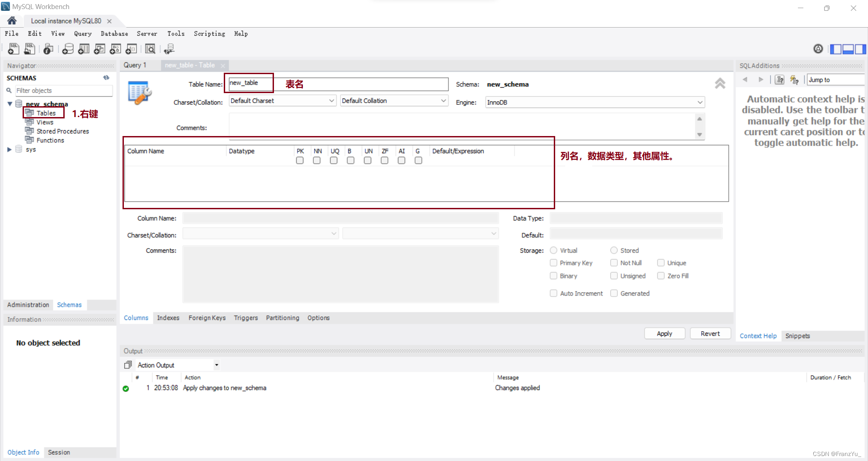The height and width of the screenshot is (461, 868).
Task: Open the Default Charset dropdown
Action: [x=283, y=101]
